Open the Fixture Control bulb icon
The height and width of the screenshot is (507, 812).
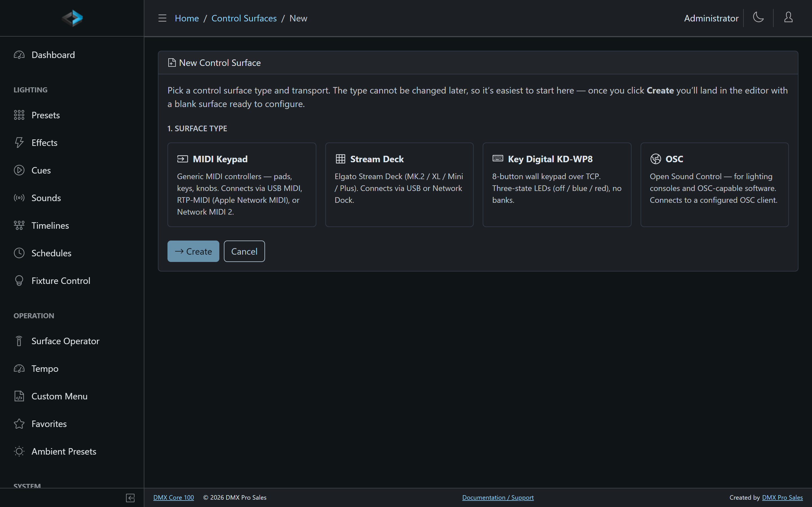19,281
